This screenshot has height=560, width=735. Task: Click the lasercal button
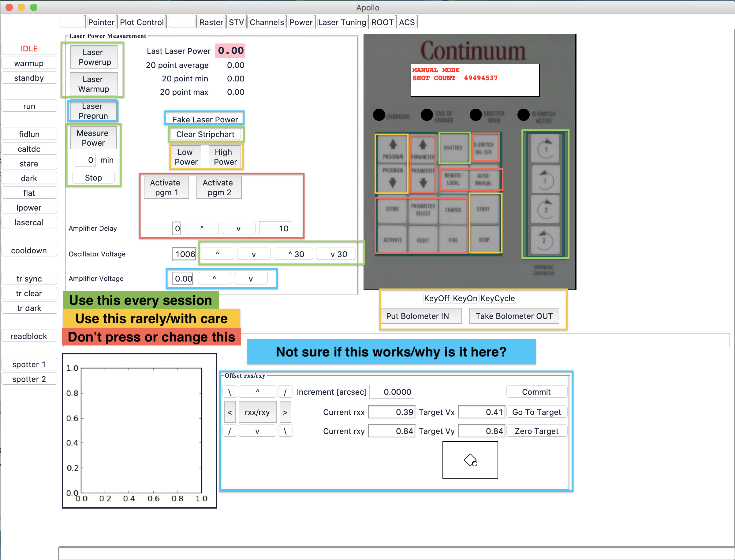(x=29, y=222)
